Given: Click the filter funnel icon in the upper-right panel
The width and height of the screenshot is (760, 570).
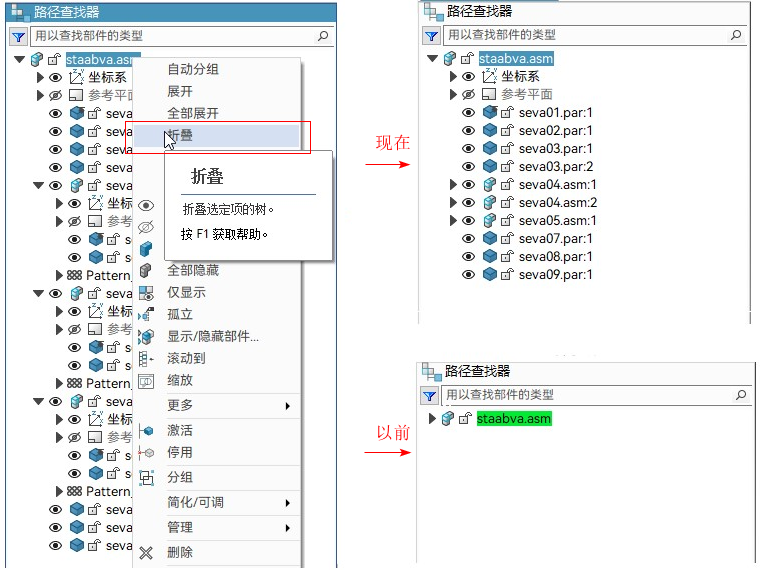Looking at the screenshot, I should (431, 35).
